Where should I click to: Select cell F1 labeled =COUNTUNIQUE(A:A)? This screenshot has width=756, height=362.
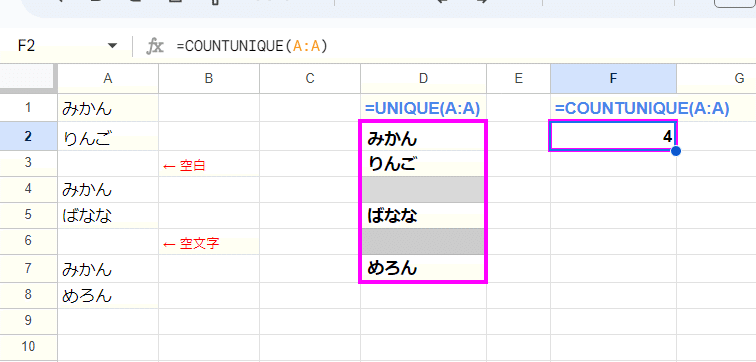[613, 107]
